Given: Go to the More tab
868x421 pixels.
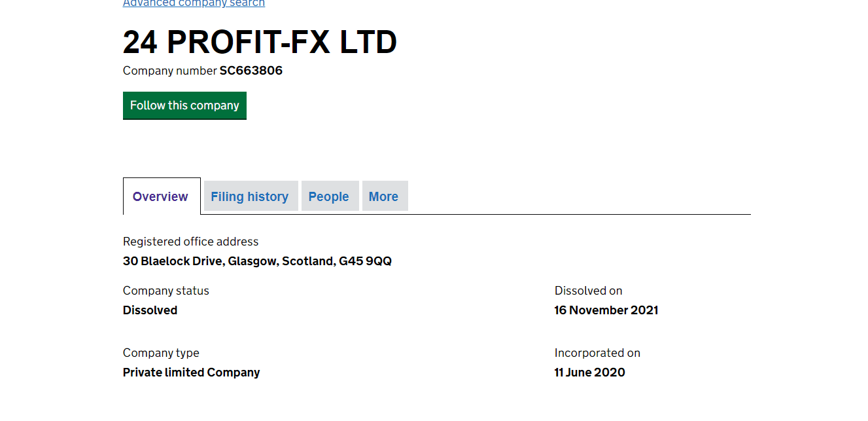Looking at the screenshot, I should 383,196.
